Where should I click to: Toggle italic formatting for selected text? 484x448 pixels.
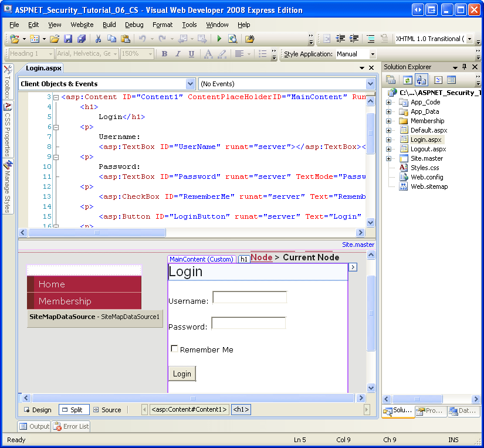coord(177,53)
